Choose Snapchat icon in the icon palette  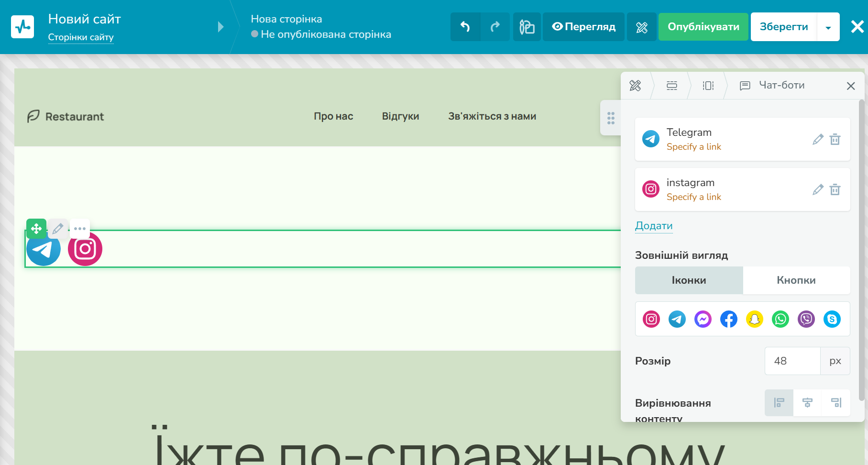click(755, 319)
